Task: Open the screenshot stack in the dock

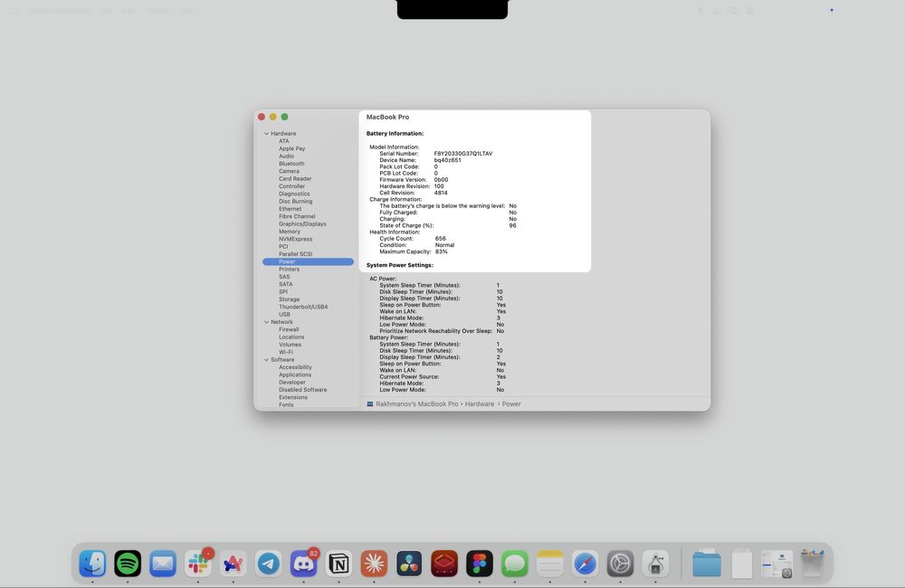Action: 776,564
